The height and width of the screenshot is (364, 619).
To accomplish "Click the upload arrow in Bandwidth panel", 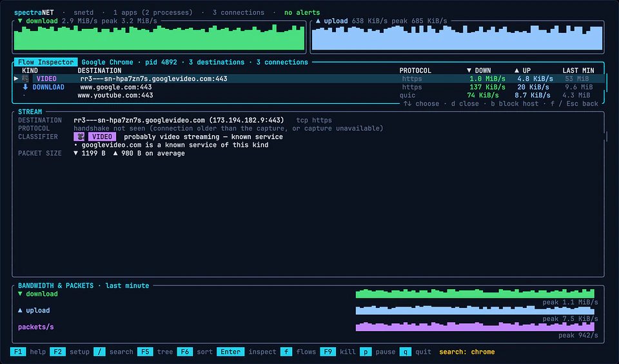I will click(20, 311).
